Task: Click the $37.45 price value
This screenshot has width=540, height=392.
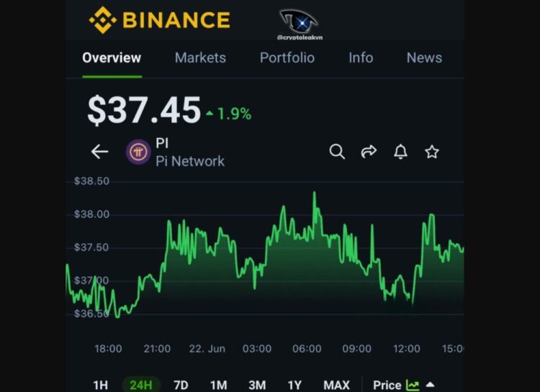Action: pos(143,111)
